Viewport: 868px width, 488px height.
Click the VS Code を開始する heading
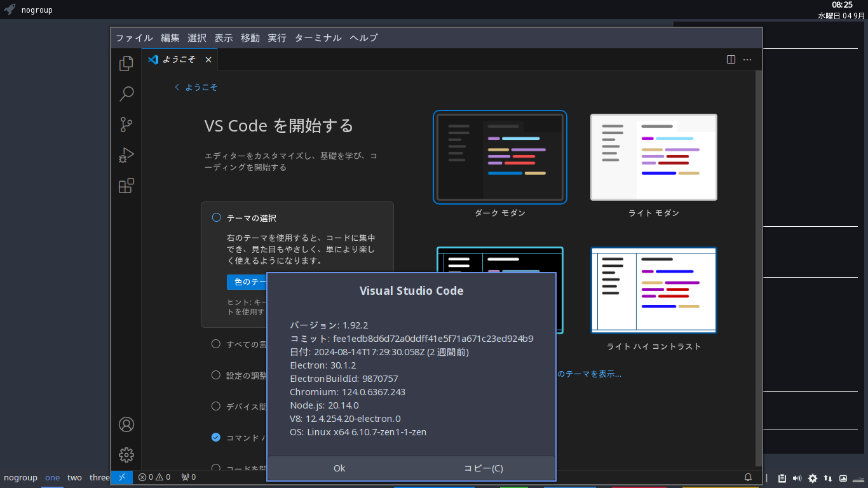pyautogui.click(x=278, y=126)
